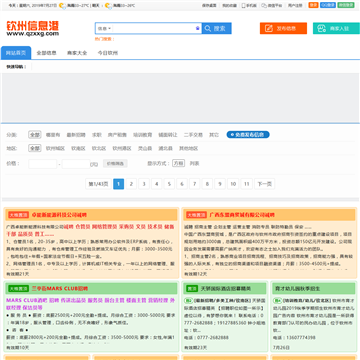
Task: Filter category by 求职
Action: [x=97, y=135]
